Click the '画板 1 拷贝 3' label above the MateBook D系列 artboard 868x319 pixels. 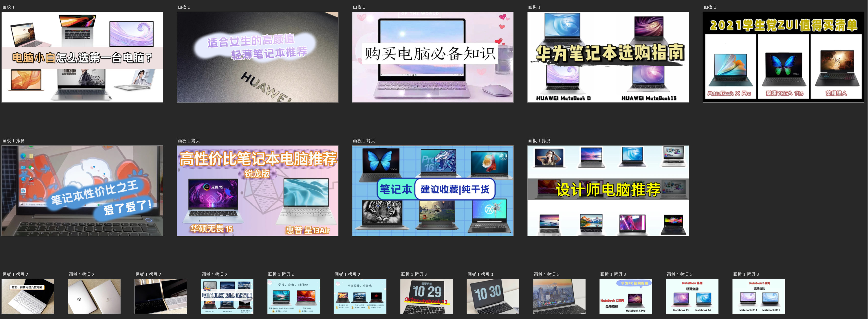[x=746, y=274]
